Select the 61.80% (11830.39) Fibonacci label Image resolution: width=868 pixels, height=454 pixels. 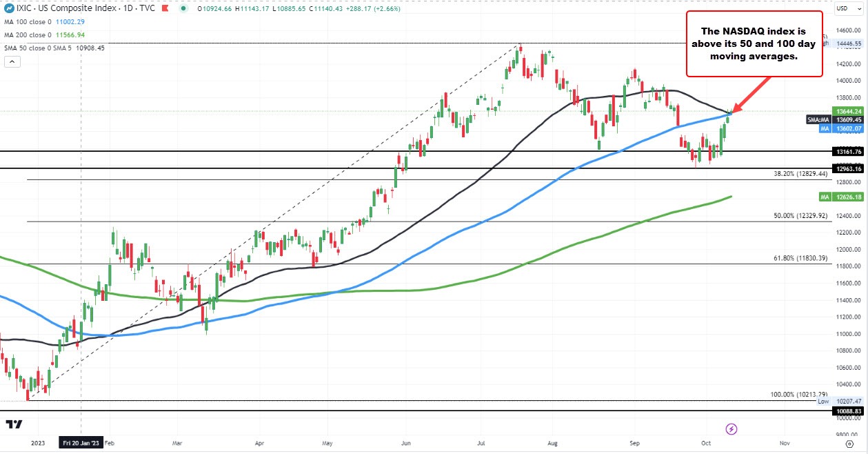tap(800, 258)
